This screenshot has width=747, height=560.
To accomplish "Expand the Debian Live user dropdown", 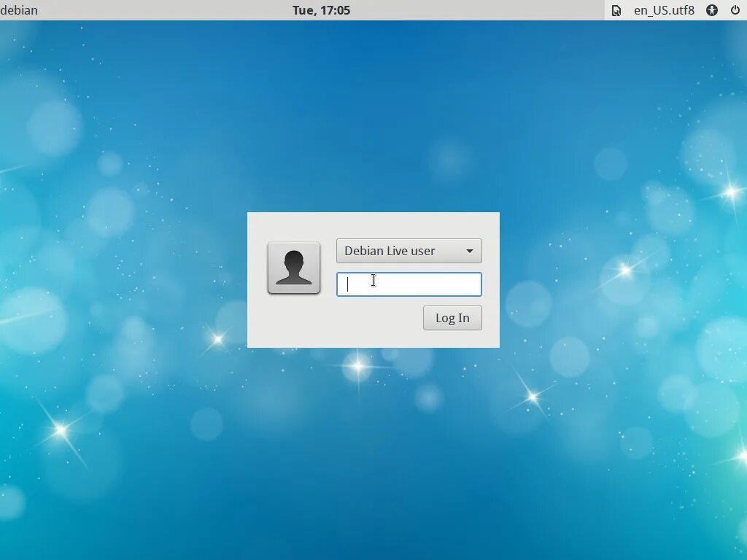I will click(409, 251).
